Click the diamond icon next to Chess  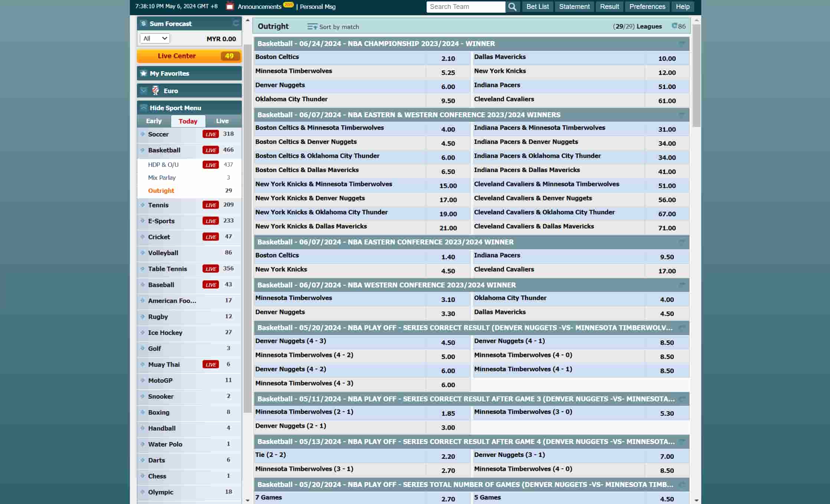pyautogui.click(x=142, y=476)
